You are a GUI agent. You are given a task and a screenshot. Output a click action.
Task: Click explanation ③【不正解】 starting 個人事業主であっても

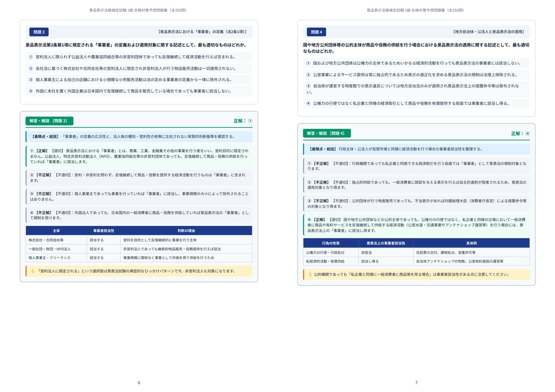[x=139, y=197]
